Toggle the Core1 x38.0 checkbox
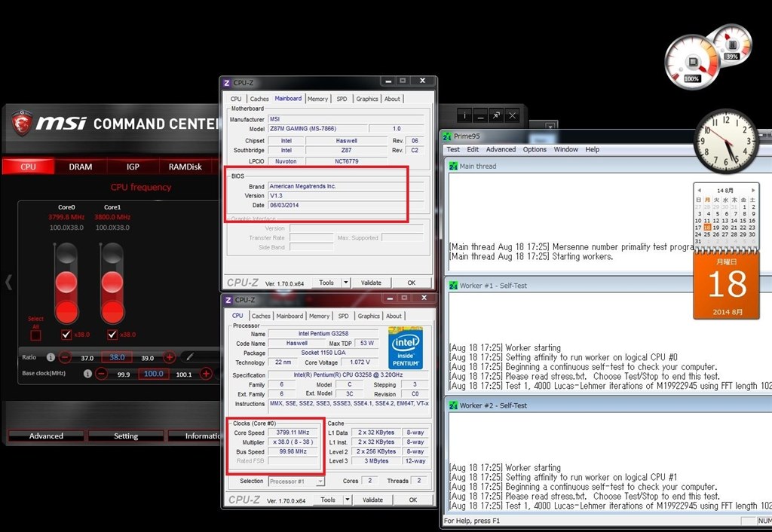Image resolution: width=772 pixels, height=532 pixels. click(112, 335)
